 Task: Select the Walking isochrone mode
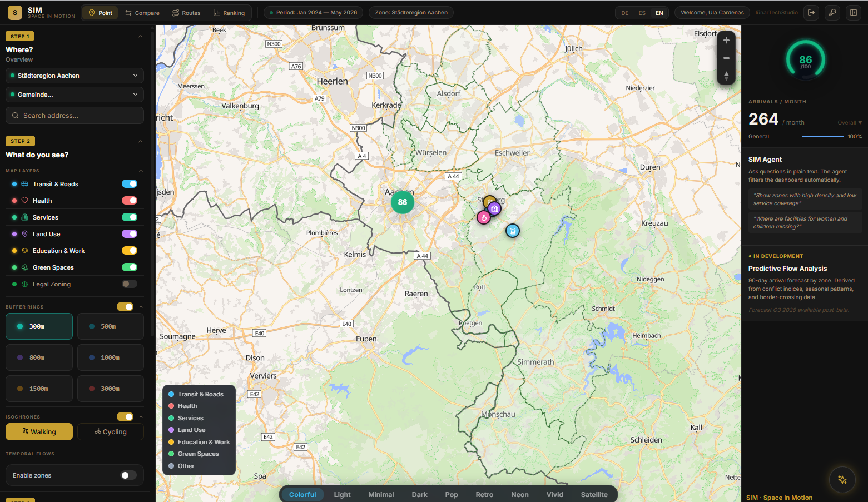(x=39, y=432)
